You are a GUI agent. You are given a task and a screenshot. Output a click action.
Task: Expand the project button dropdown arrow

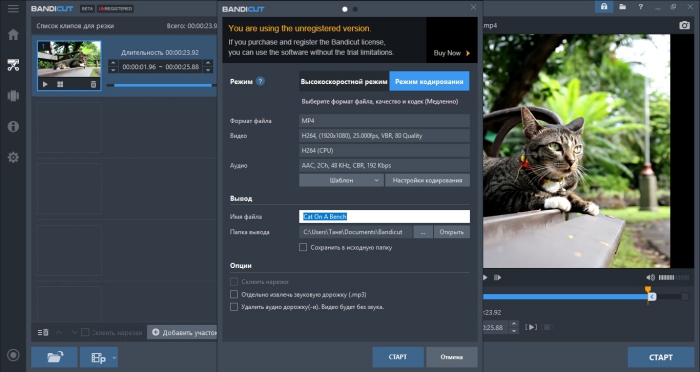click(x=114, y=358)
